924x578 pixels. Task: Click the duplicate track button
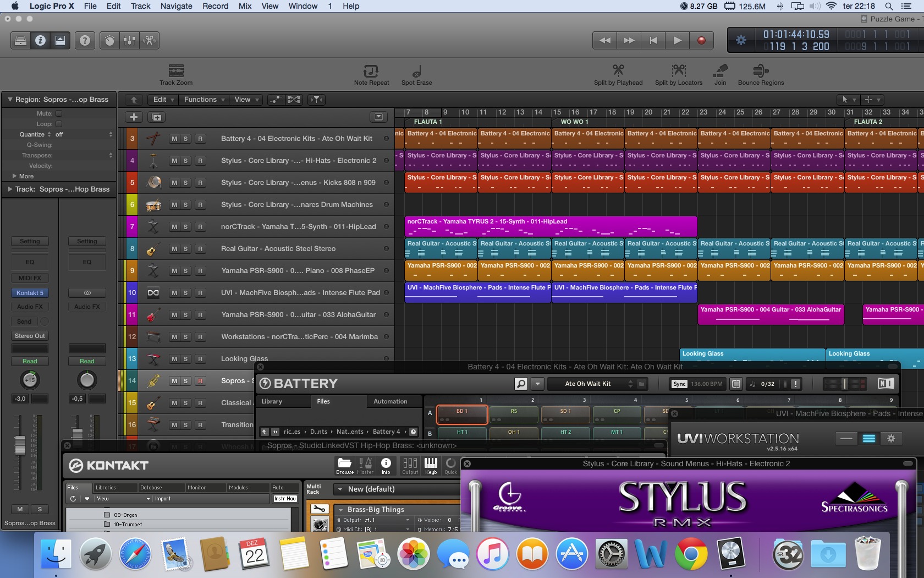tap(157, 117)
